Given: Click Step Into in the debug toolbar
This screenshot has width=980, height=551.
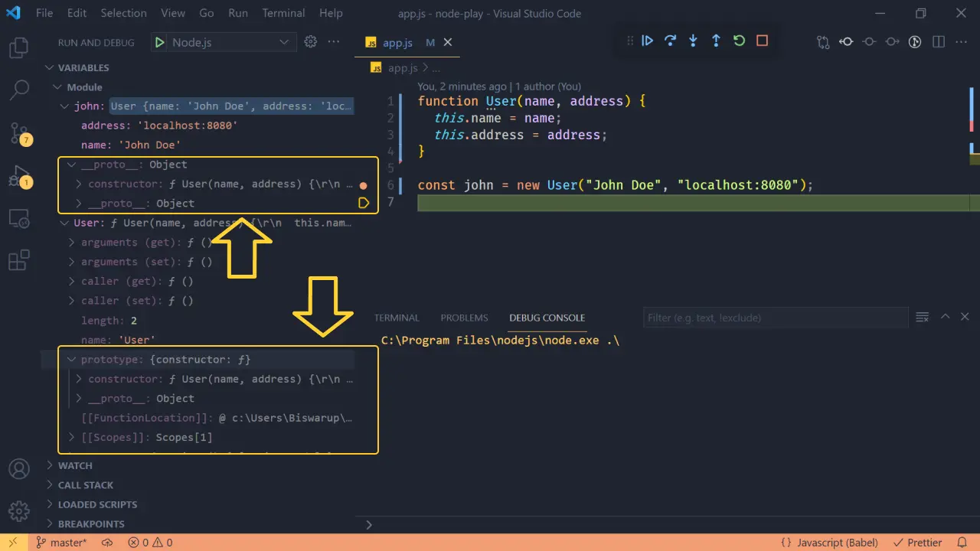Looking at the screenshot, I should [693, 41].
